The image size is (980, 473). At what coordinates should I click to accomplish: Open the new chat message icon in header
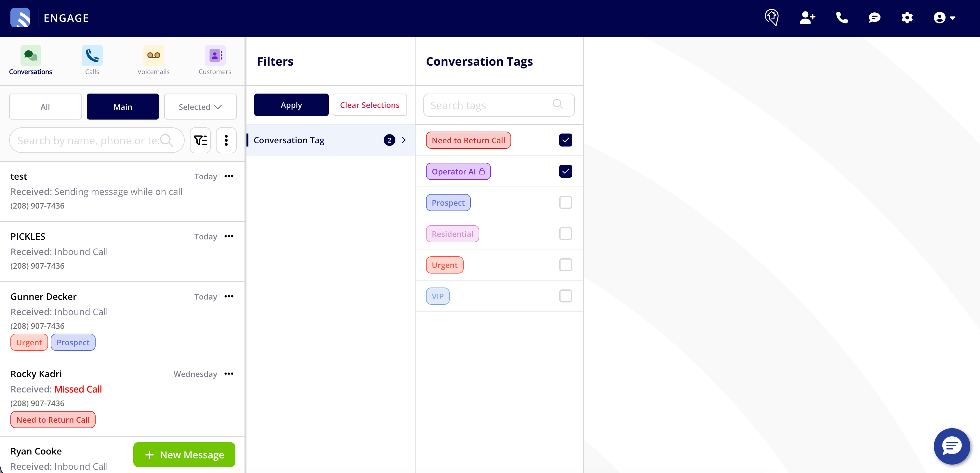tap(874, 18)
